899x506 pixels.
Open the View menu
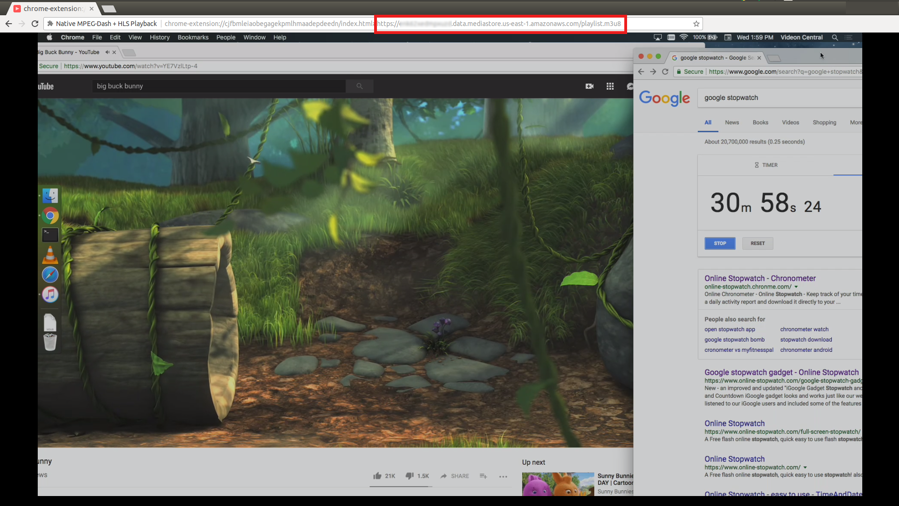[x=135, y=37]
